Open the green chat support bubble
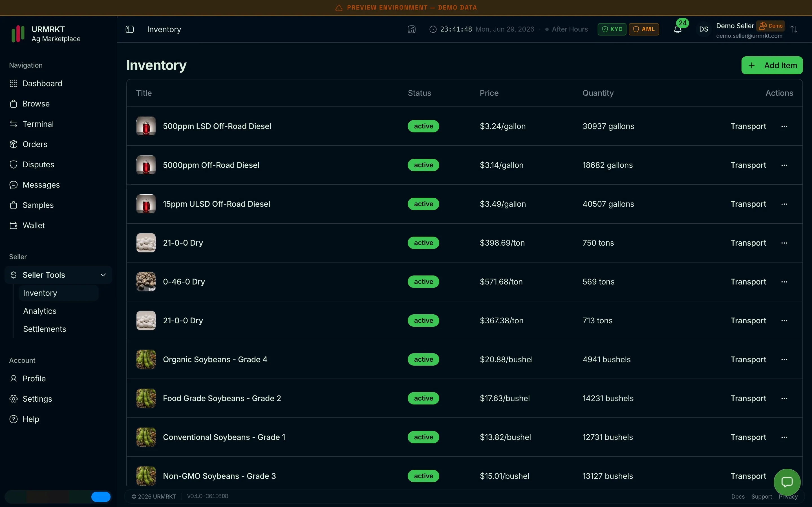Viewport: 812px width, 507px height. 787,482
